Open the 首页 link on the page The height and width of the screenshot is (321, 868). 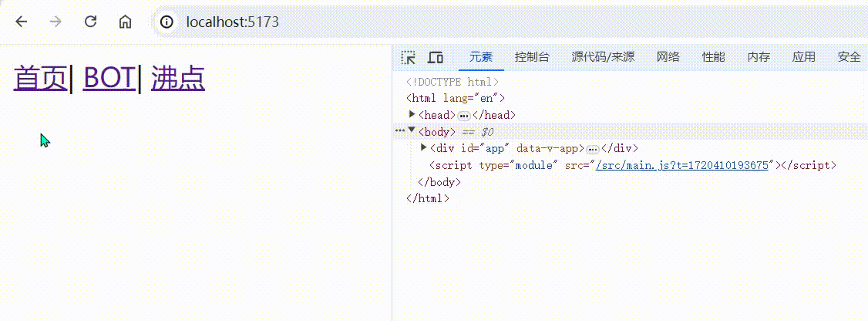point(40,78)
